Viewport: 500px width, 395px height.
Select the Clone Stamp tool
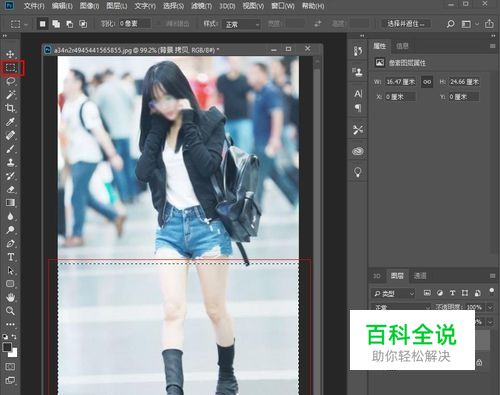[10, 162]
